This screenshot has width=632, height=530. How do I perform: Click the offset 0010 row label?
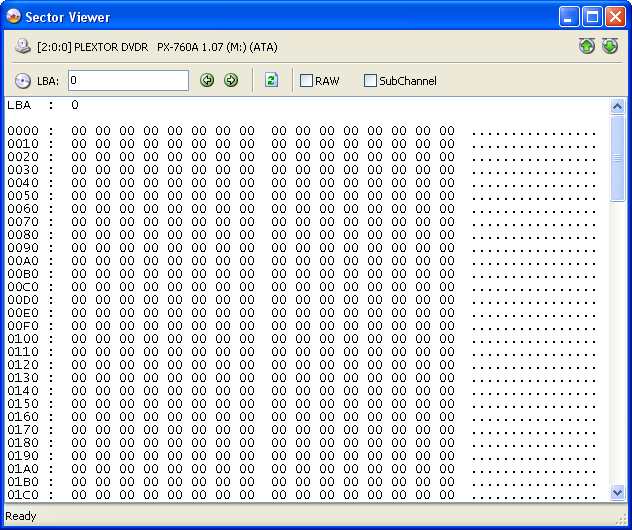click(23, 144)
